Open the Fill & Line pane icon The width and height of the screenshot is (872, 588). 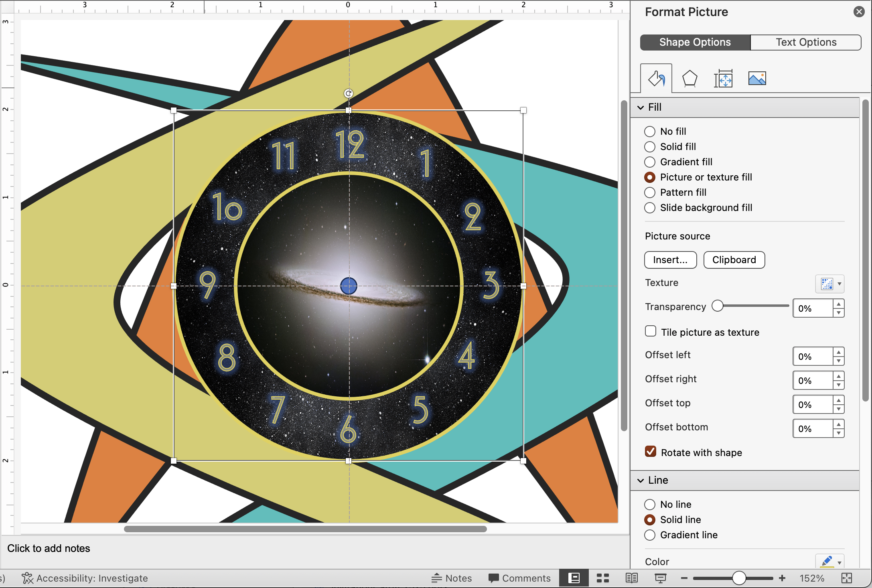(656, 78)
